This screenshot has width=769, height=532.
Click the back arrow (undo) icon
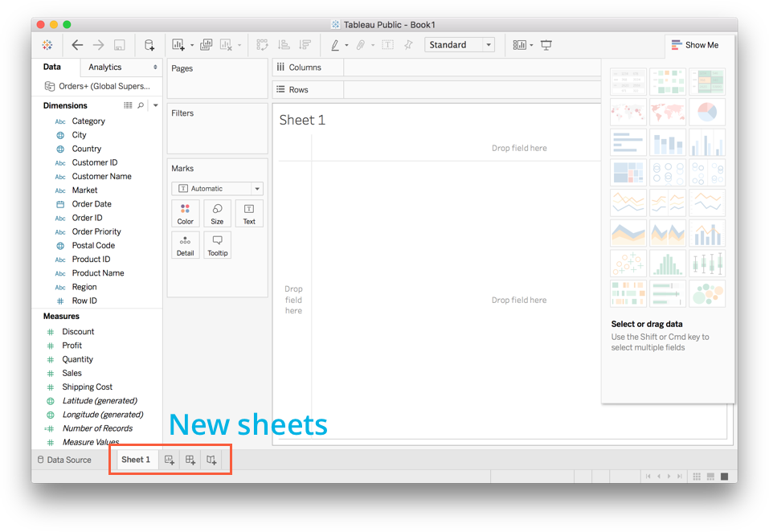(77, 45)
